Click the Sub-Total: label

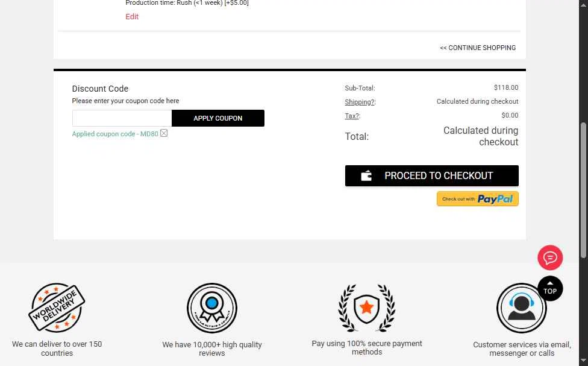pos(360,88)
